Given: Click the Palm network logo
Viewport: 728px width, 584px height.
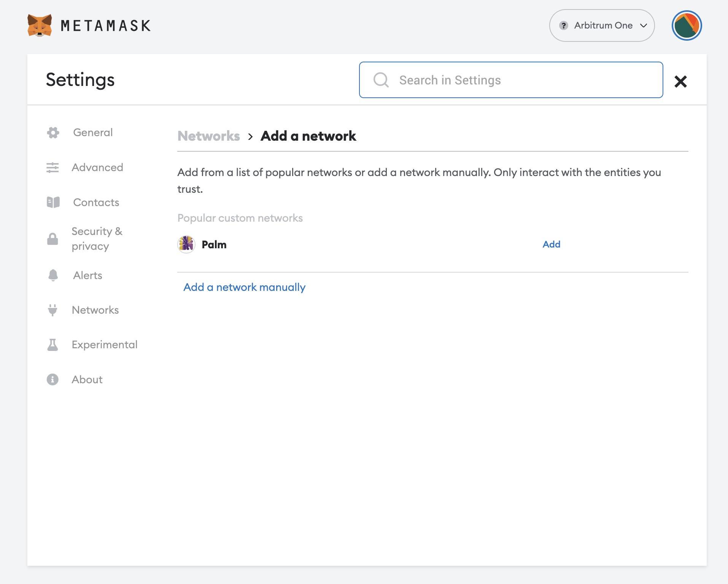Looking at the screenshot, I should tap(186, 244).
